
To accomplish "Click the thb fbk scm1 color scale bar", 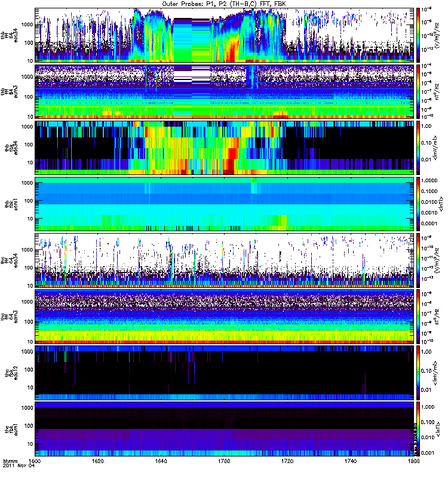I will point(418,204).
